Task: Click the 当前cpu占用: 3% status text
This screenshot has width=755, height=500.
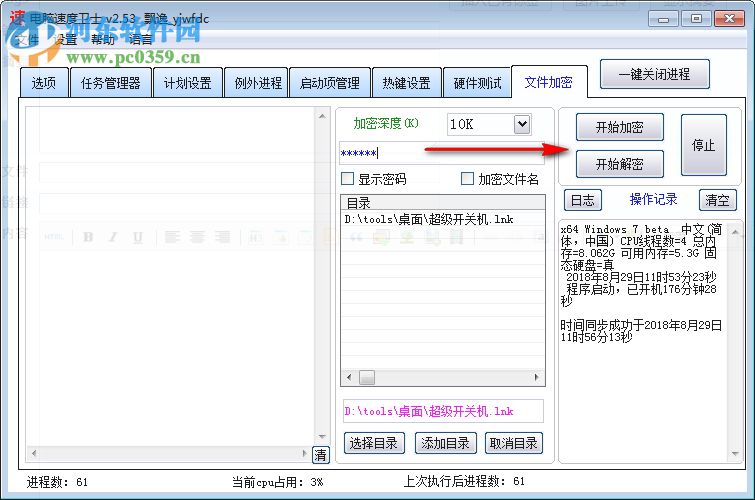Action: 278,482
